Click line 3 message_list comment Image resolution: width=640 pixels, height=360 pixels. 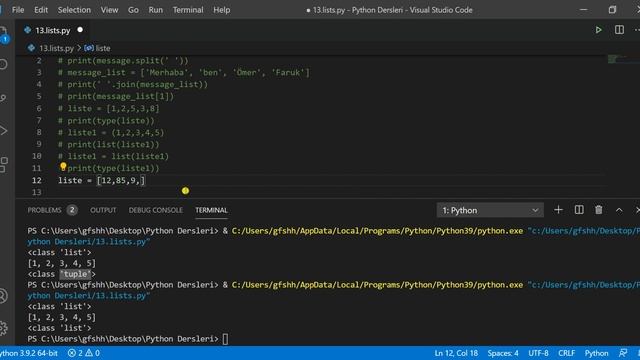(184, 73)
